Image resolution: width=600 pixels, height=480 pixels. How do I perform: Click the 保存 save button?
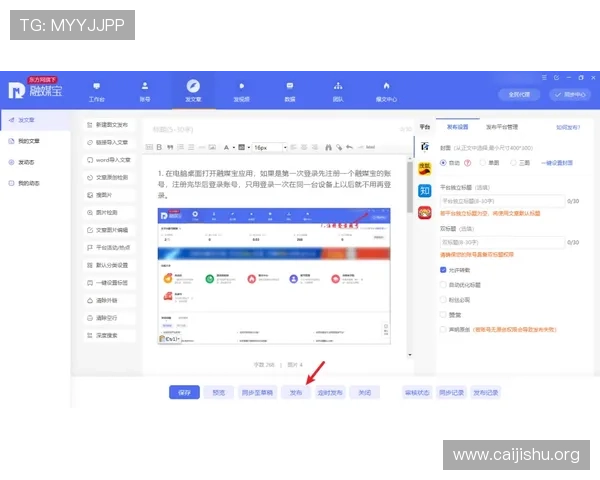[184, 392]
